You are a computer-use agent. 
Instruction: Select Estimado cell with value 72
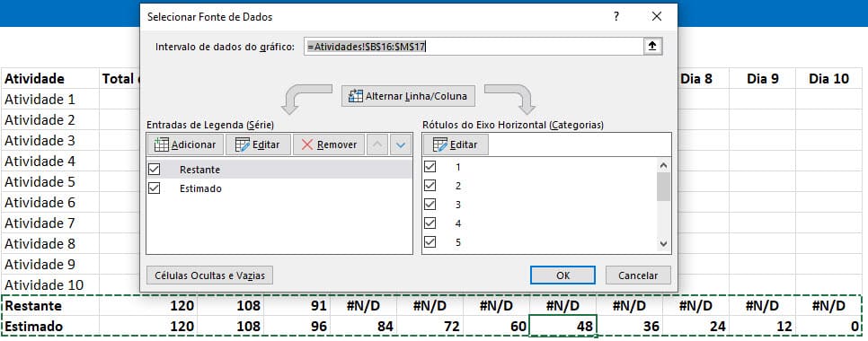[x=430, y=326]
